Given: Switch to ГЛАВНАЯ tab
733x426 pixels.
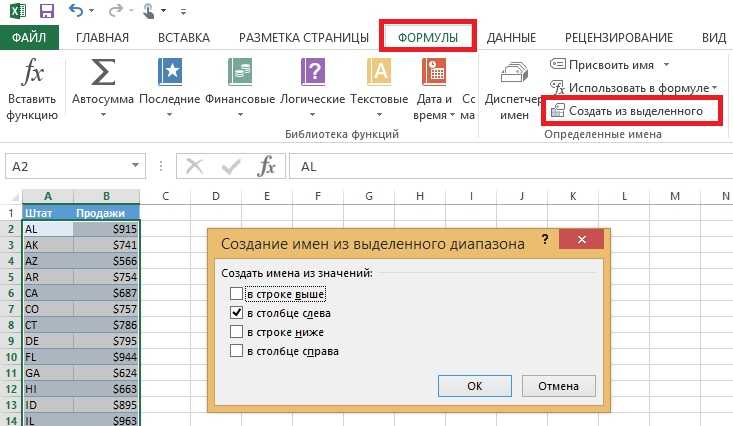Looking at the screenshot, I should pos(102,37).
